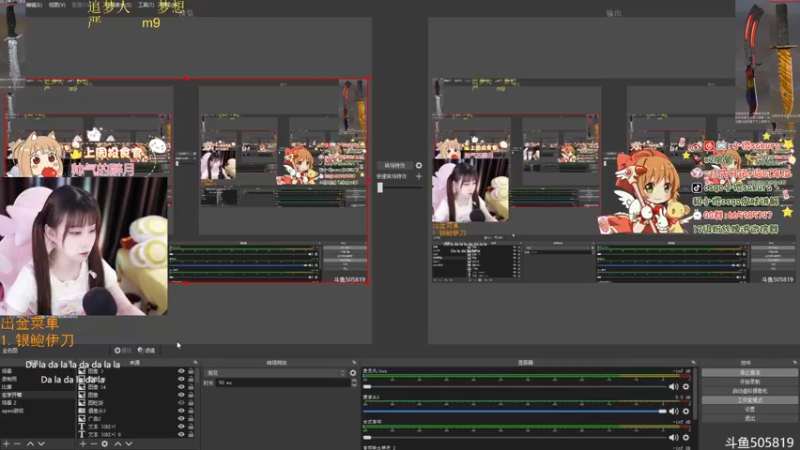Mute 麦克风/Aux with its speaker icon
Viewport: 800px width, 450px height.
click(x=674, y=387)
